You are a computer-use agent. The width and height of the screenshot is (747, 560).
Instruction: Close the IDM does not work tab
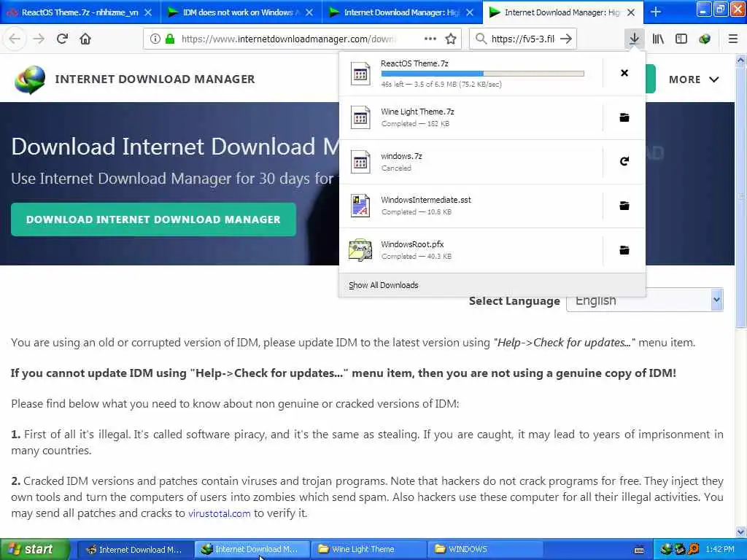point(309,12)
